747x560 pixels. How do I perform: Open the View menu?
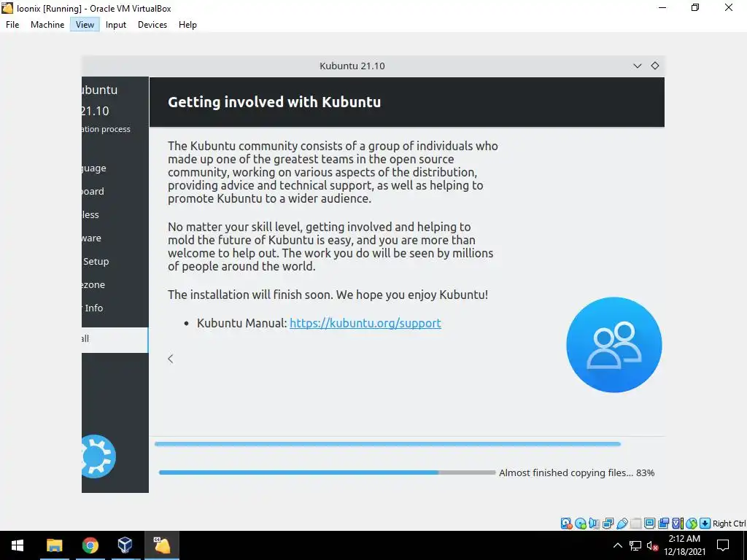85,25
